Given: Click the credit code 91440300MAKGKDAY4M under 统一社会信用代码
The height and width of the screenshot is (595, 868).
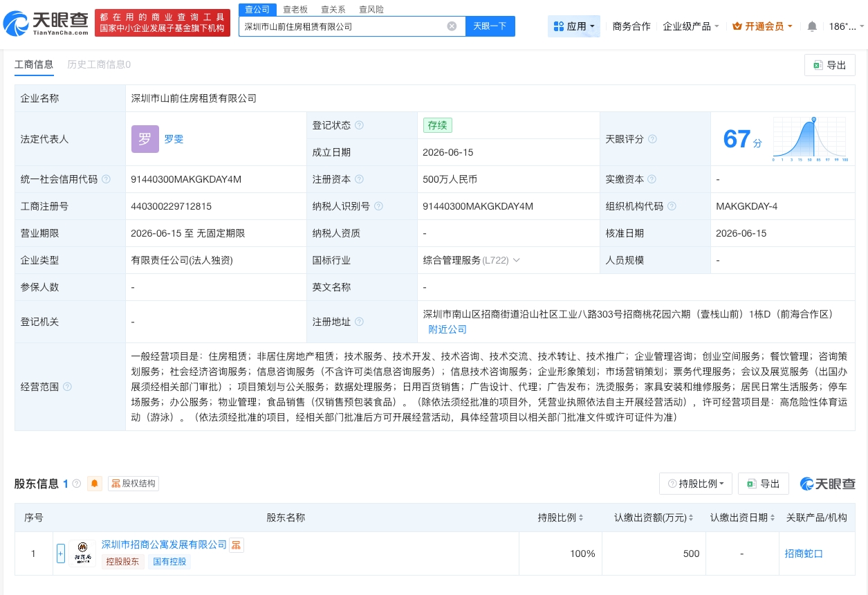Looking at the screenshot, I should [186, 179].
